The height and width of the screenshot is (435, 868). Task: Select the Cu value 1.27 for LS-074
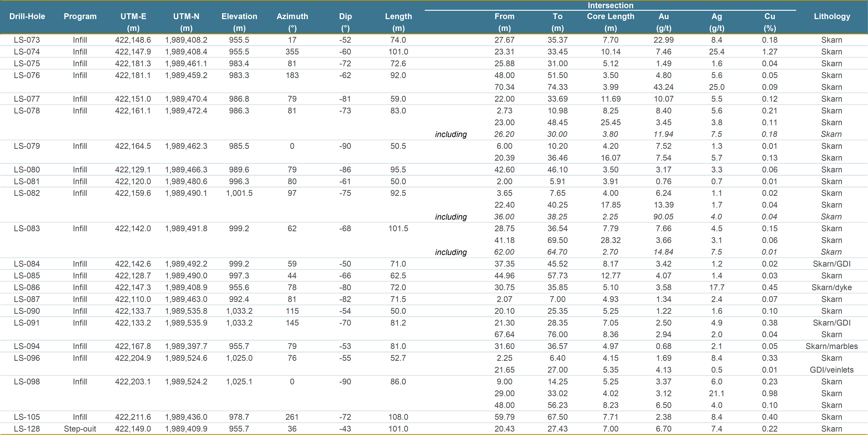[x=770, y=52]
